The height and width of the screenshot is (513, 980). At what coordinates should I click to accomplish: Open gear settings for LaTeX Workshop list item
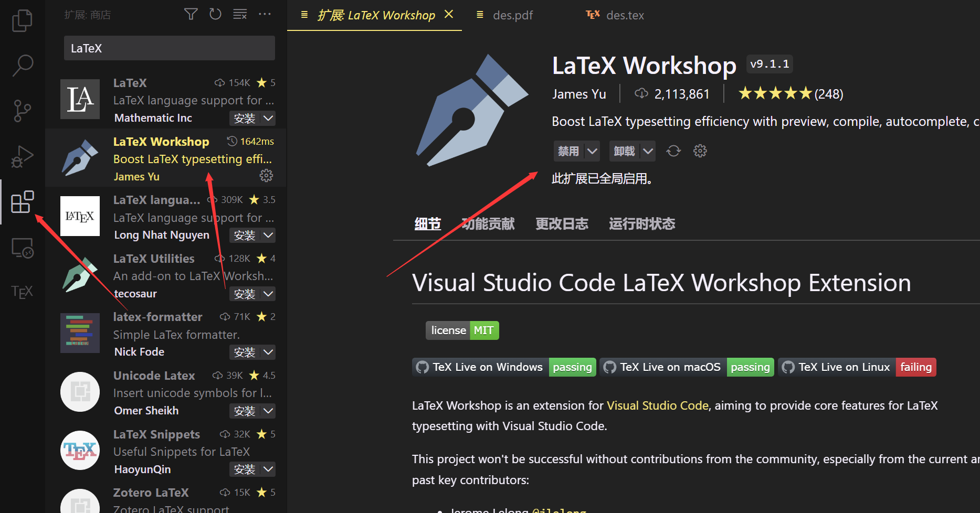[x=266, y=176]
